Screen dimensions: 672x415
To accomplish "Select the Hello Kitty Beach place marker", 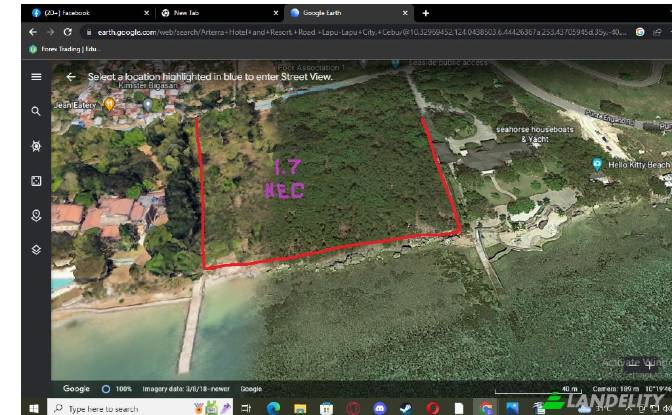I will (597, 164).
